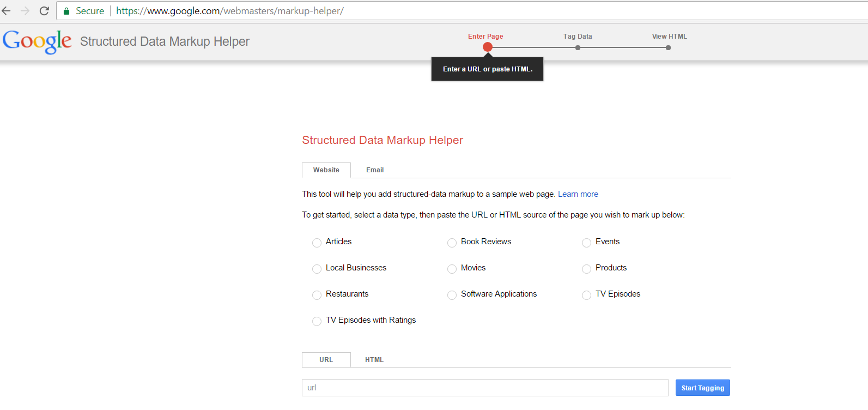This screenshot has height=410, width=868.
Task: Select the Events radio button
Action: (586, 243)
